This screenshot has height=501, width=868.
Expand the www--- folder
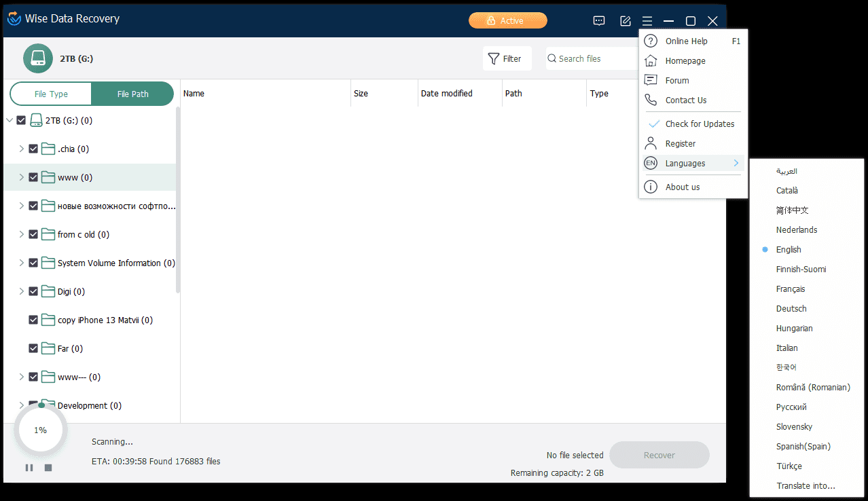click(x=21, y=377)
